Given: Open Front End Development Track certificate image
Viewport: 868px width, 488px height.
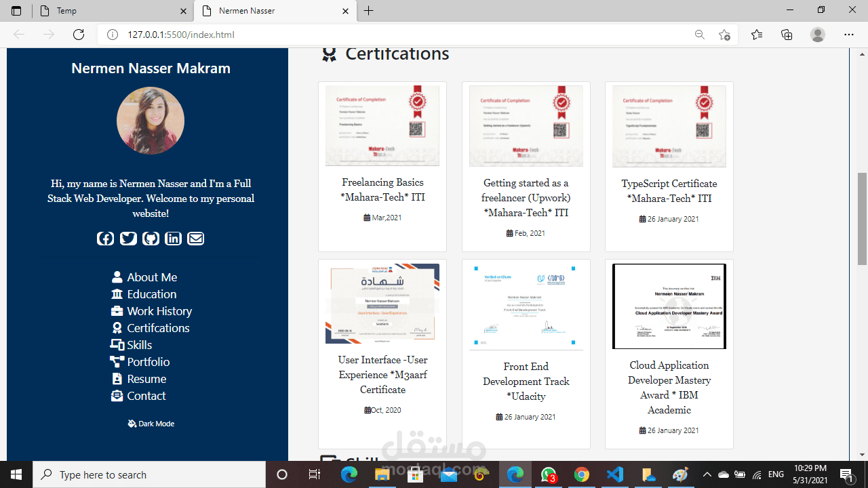Looking at the screenshot, I should coord(526,307).
